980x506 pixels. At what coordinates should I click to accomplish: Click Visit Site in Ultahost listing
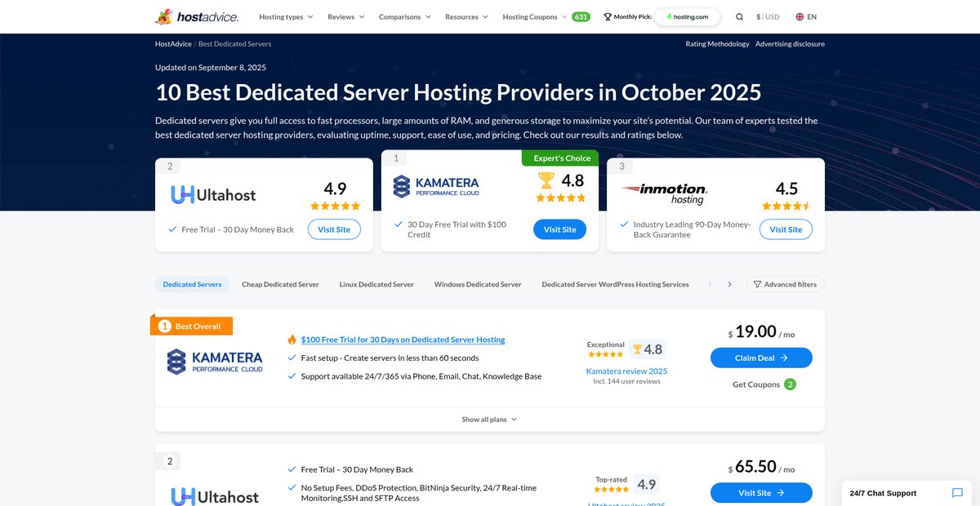pos(761,493)
